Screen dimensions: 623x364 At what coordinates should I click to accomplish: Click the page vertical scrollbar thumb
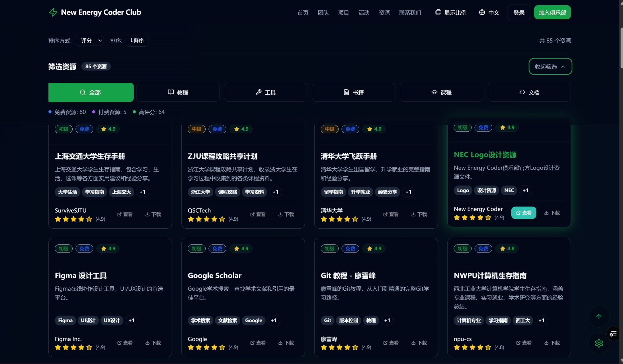click(621, 48)
